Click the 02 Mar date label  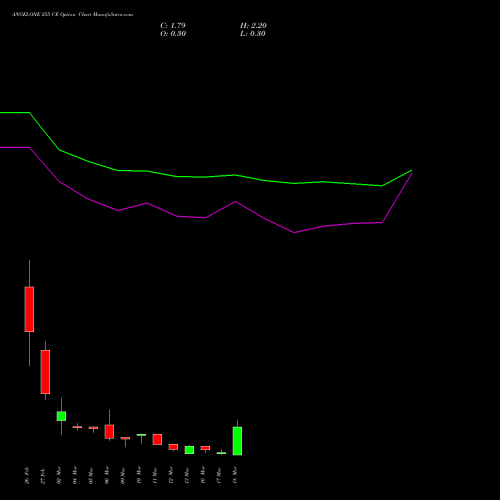pos(59,475)
